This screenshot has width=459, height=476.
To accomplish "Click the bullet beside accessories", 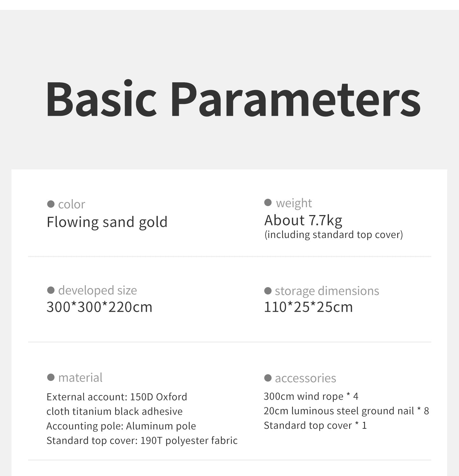I will click(x=268, y=378).
